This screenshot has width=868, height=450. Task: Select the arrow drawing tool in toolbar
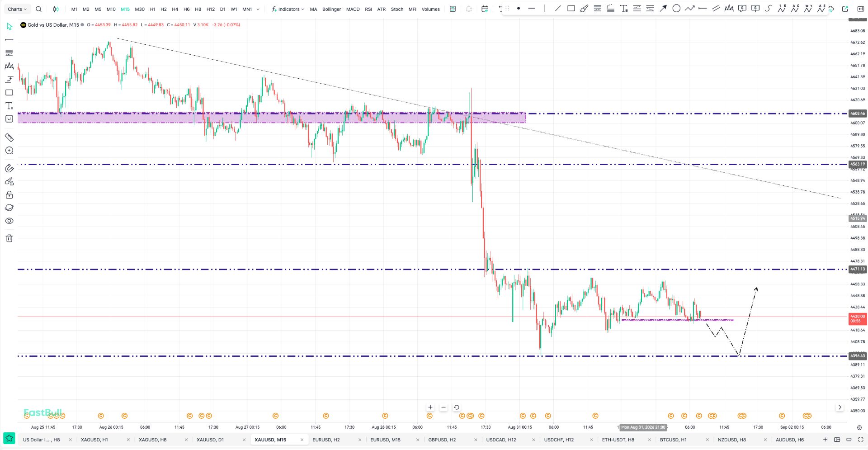(663, 9)
